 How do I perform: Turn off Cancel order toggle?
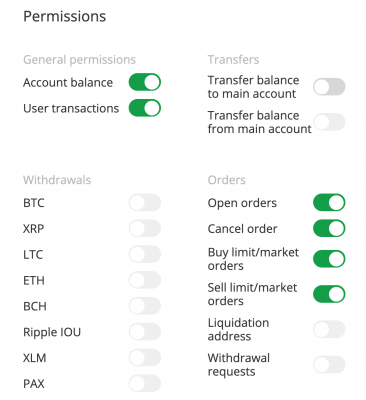(329, 228)
